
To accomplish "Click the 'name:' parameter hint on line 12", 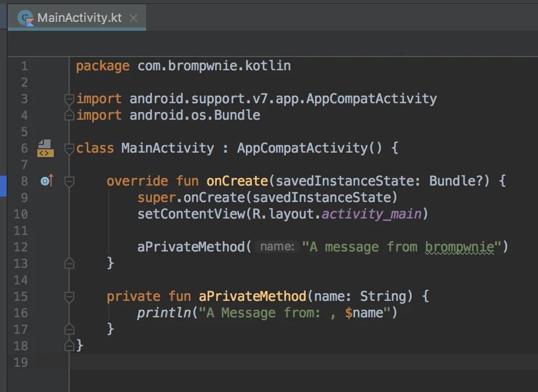I will tap(277, 247).
